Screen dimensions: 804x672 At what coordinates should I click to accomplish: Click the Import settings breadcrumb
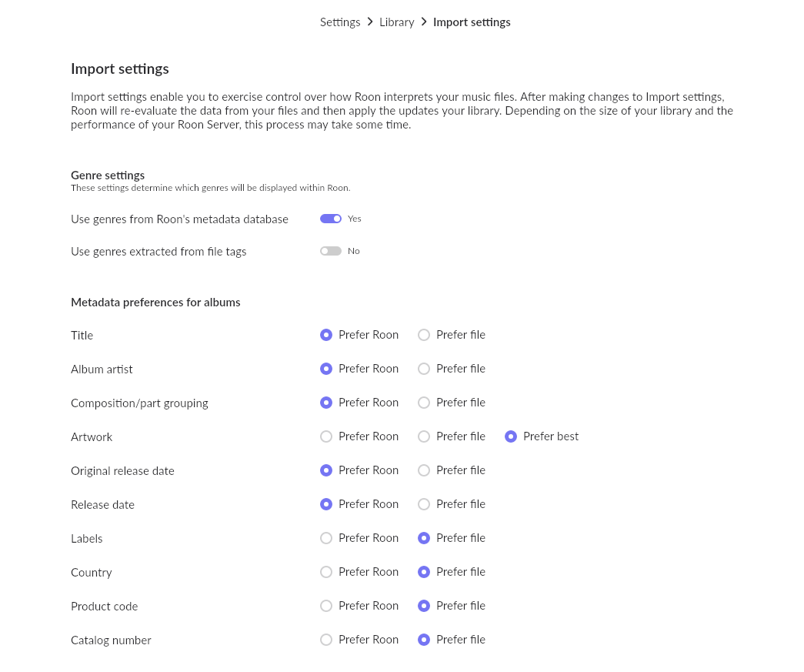[x=472, y=22]
